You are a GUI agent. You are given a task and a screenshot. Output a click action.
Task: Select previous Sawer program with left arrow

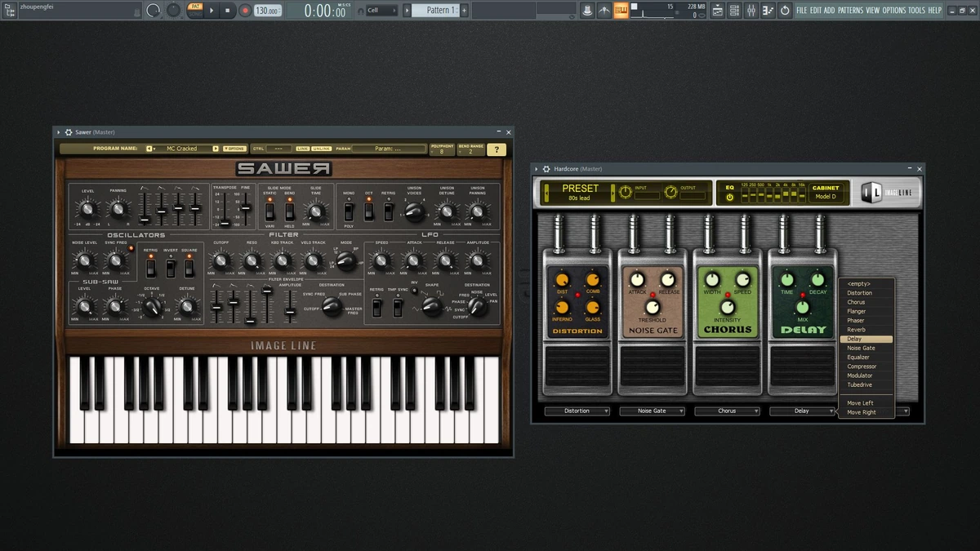pyautogui.click(x=150, y=149)
